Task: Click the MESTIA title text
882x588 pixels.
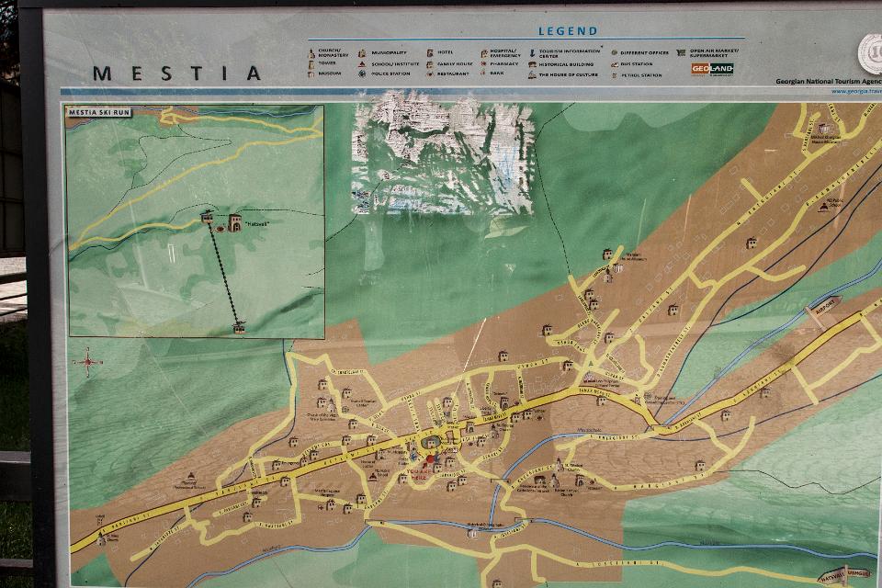Action: coord(177,73)
